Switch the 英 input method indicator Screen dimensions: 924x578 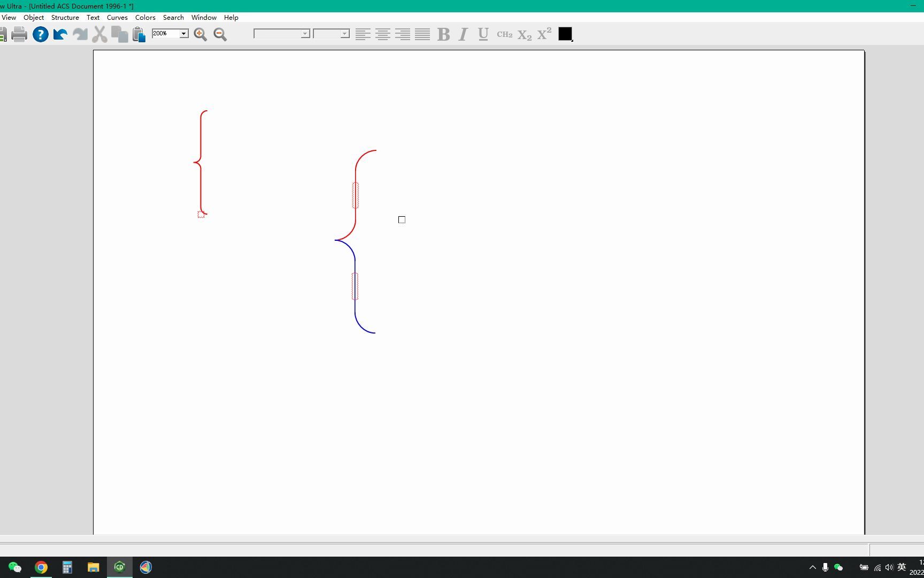pos(902,567)
